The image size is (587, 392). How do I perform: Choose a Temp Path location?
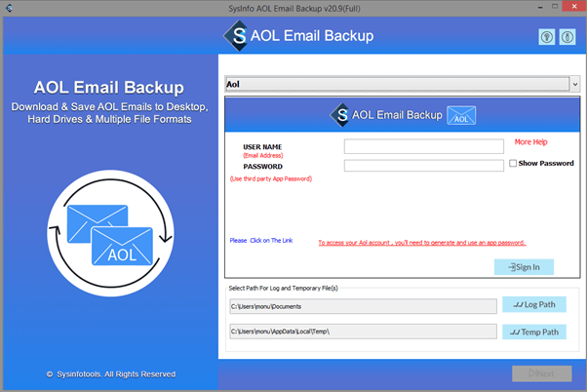(x=534, y=332)
